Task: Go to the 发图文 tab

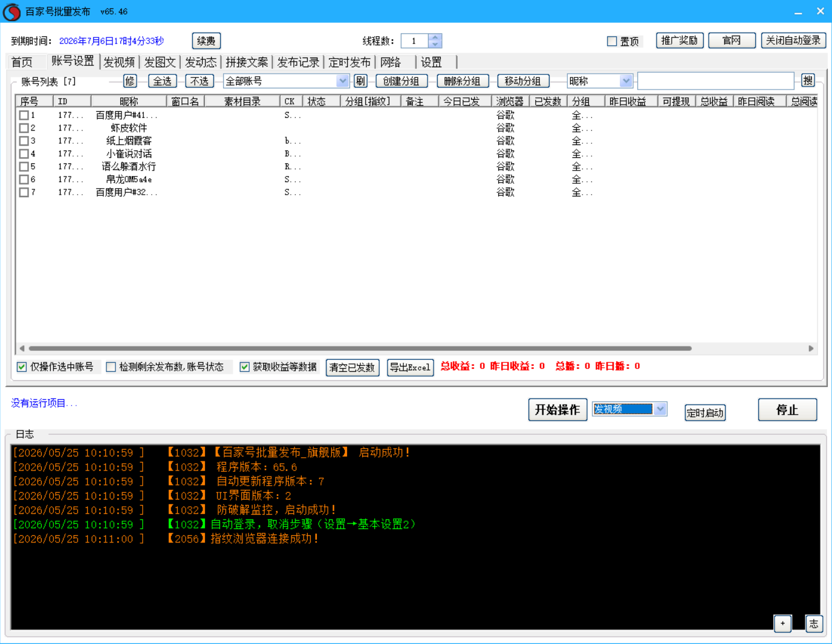Action: coord(160,62)
